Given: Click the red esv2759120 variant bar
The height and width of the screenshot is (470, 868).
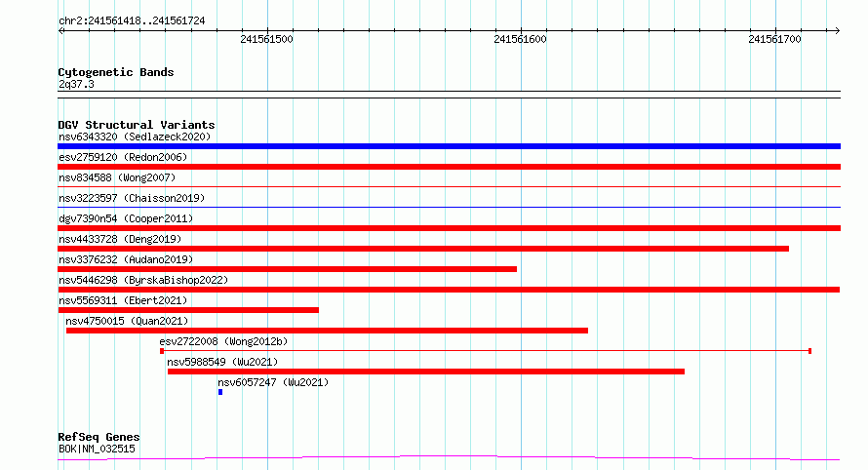Looking at the screenshot, I should click(449, 167).
